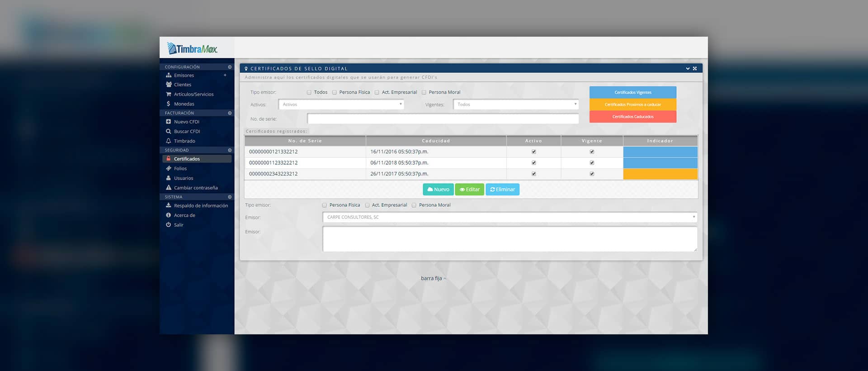Viewport: 868px width, 371px height.
Task: Click Certificados Próximos a caducar orange button
Action: [633, 105]
